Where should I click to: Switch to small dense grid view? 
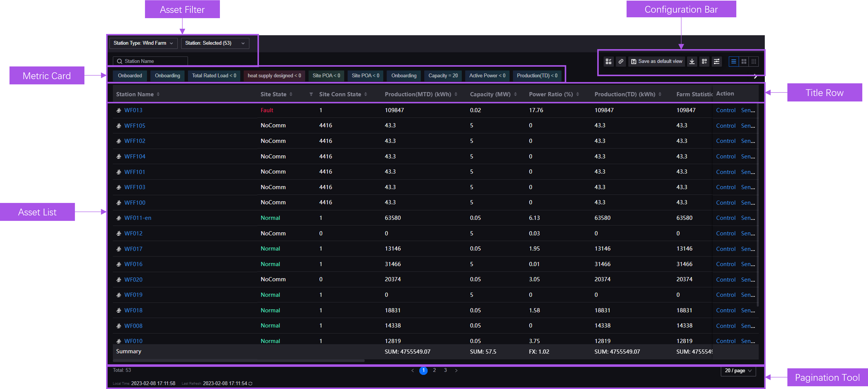pyautogui.click(x=754, y=61)
